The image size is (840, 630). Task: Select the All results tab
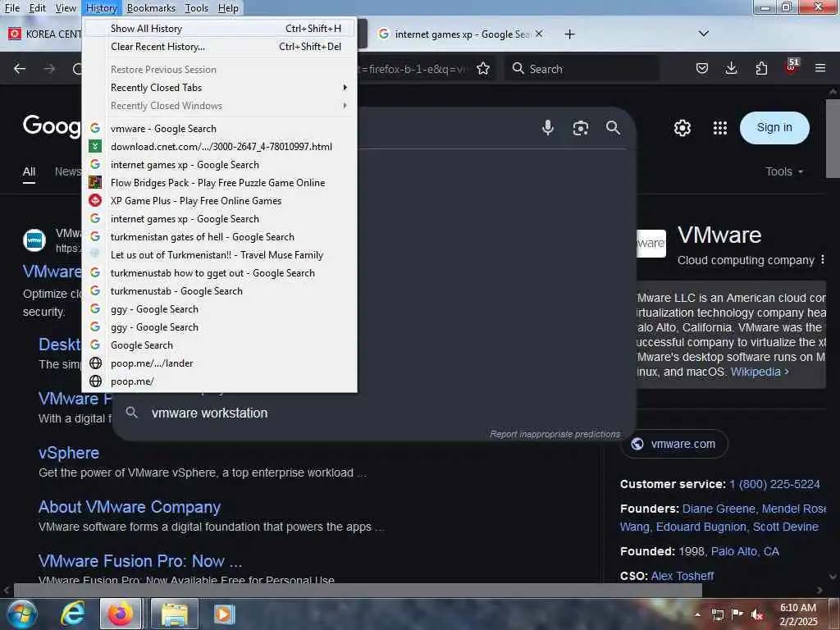pos(29,172)
